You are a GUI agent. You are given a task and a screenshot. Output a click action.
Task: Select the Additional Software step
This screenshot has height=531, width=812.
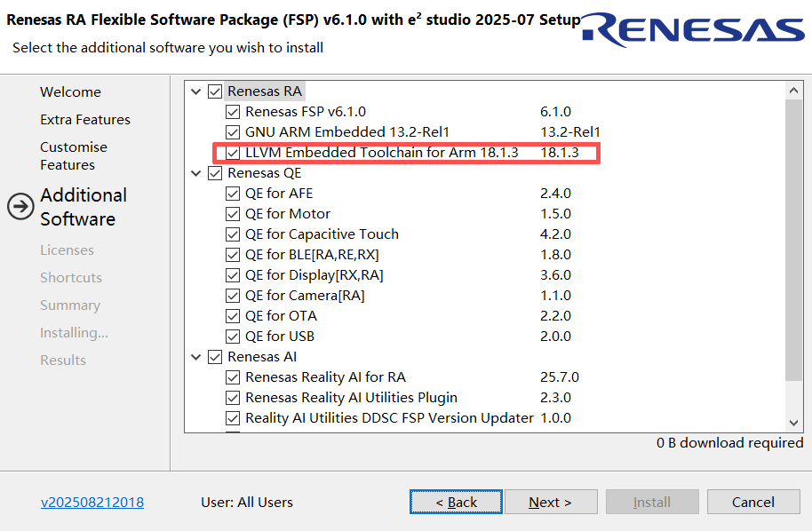pos(84,207)
